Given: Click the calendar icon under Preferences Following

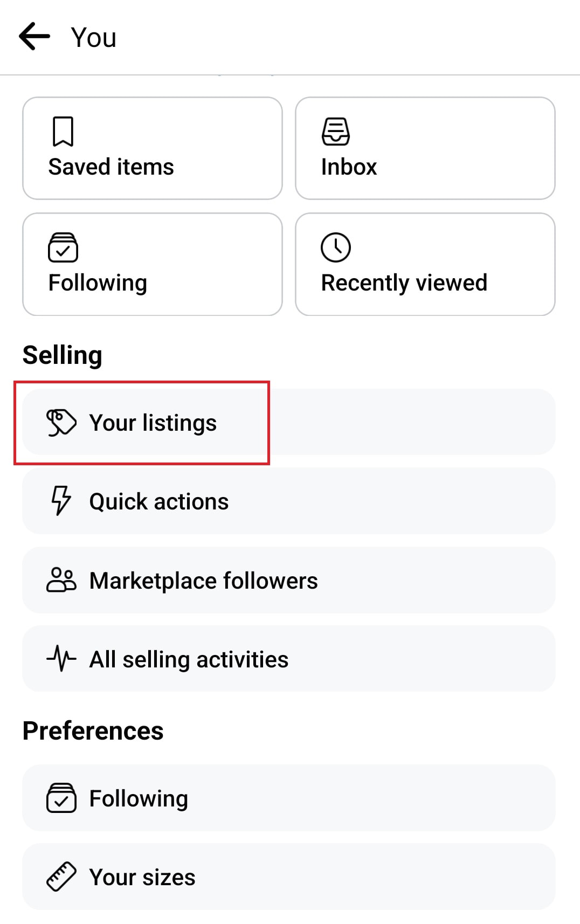Looking at the screenshot, I should point(62,798).
